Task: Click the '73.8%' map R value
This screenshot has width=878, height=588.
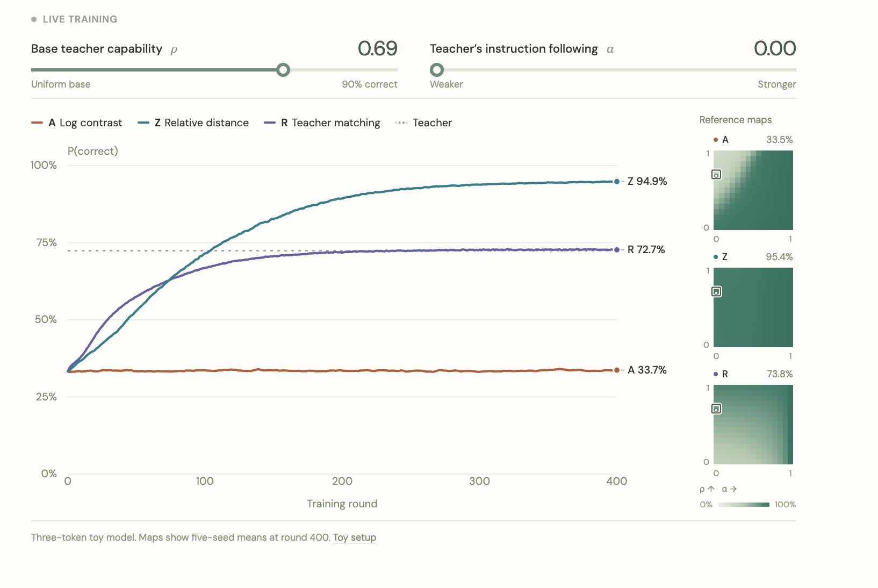Action: 780,374
